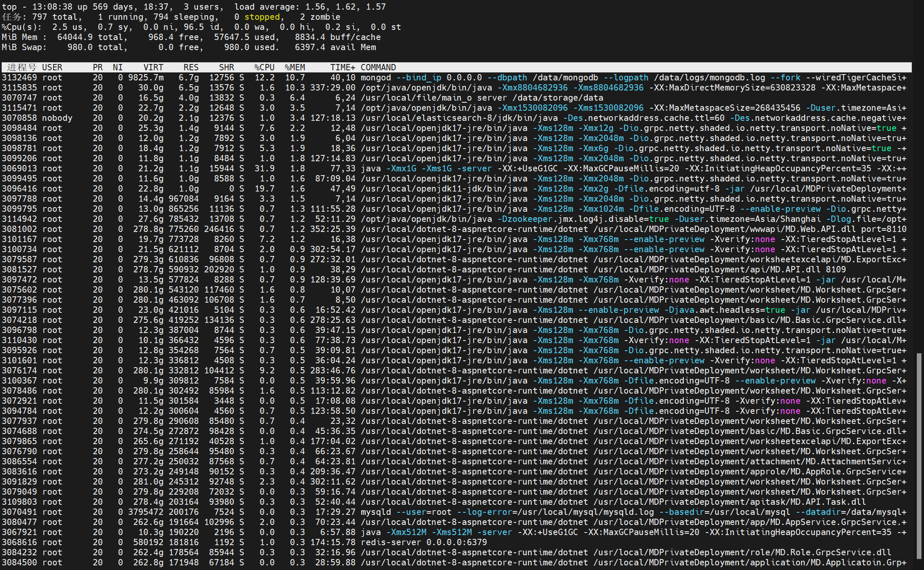Click the 'MiB Swap' summary line
The image size is (924, 570).
[x=24, y=47]
